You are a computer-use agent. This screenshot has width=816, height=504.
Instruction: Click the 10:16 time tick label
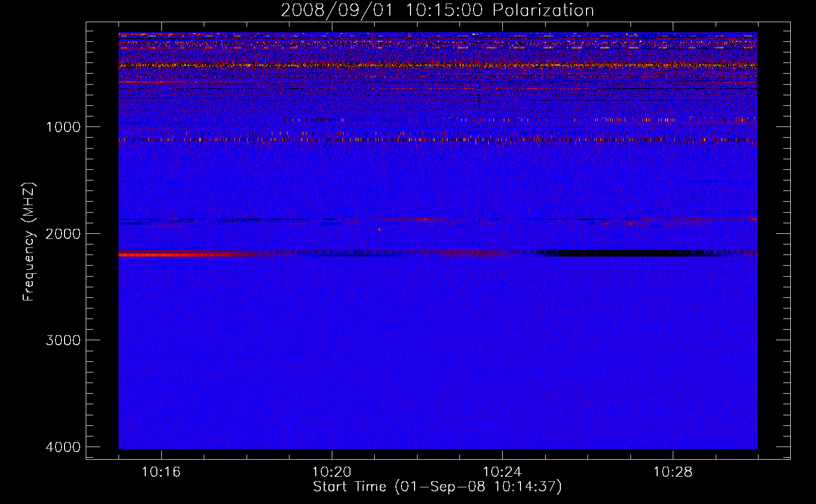coord(161,472)
